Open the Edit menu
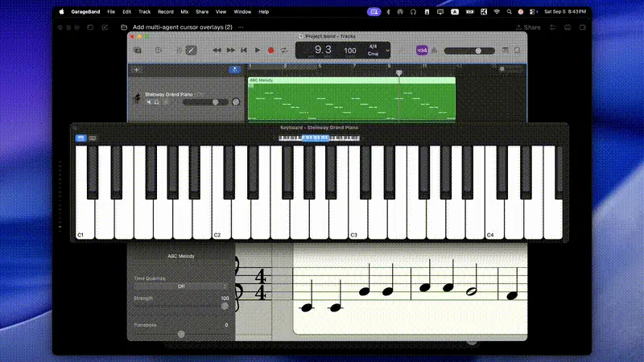 point(127,12)
